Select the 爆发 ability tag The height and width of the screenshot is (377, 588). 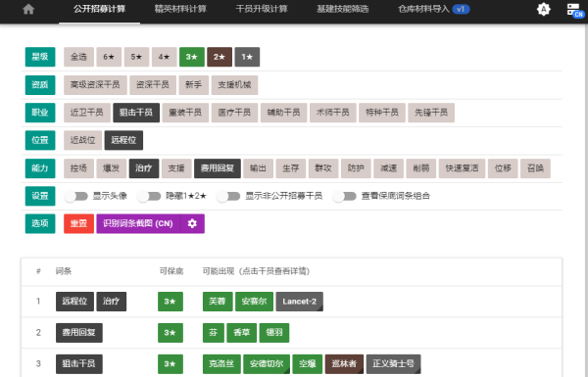[112, 168]
